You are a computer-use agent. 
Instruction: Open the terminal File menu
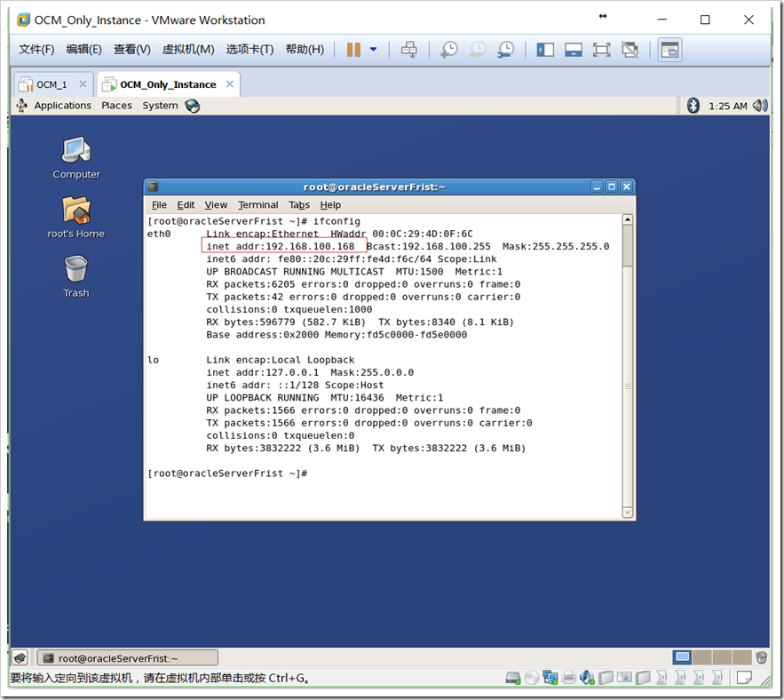tap(159, 204)
